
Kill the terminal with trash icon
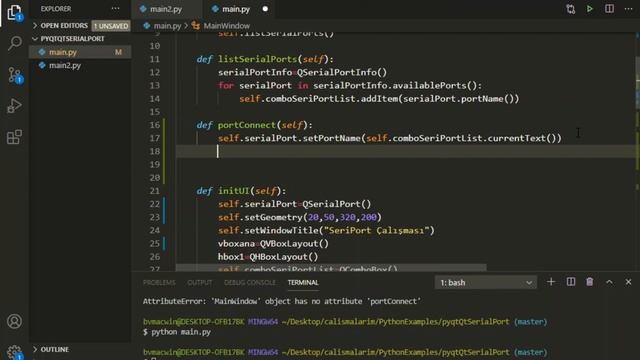(590, 282)
